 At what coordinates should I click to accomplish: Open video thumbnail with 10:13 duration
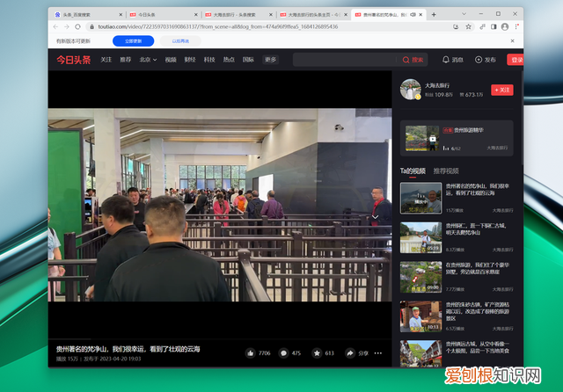[420, 316]
